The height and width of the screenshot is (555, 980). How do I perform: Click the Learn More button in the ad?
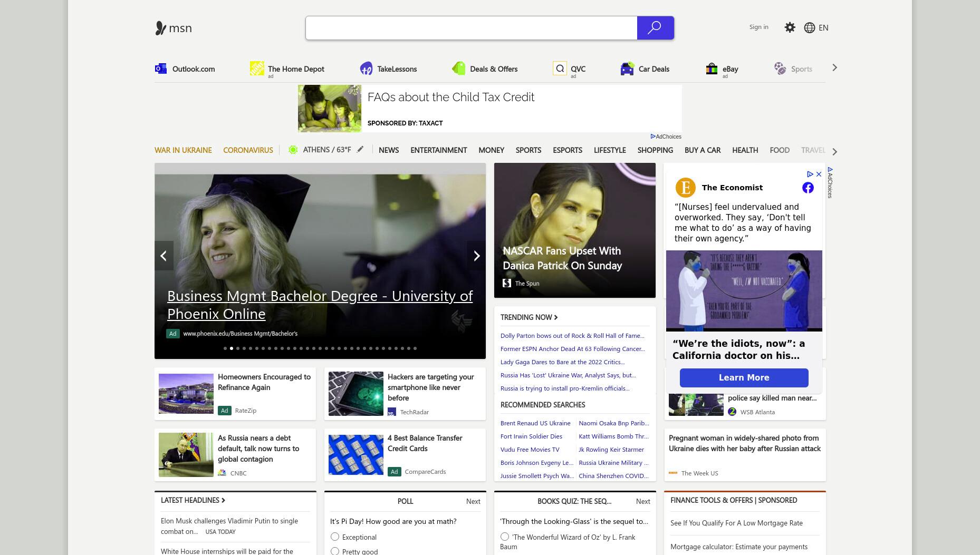[x=744, y=377]
